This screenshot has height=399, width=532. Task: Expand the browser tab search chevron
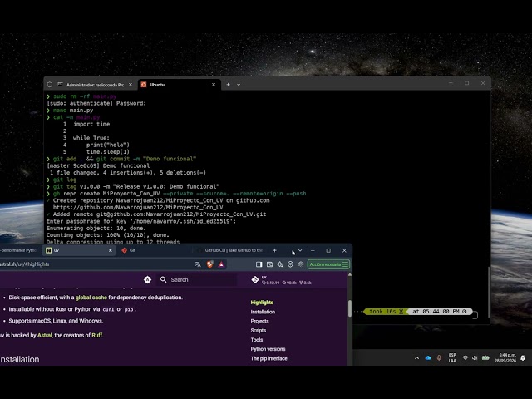(x=300, y=250)
